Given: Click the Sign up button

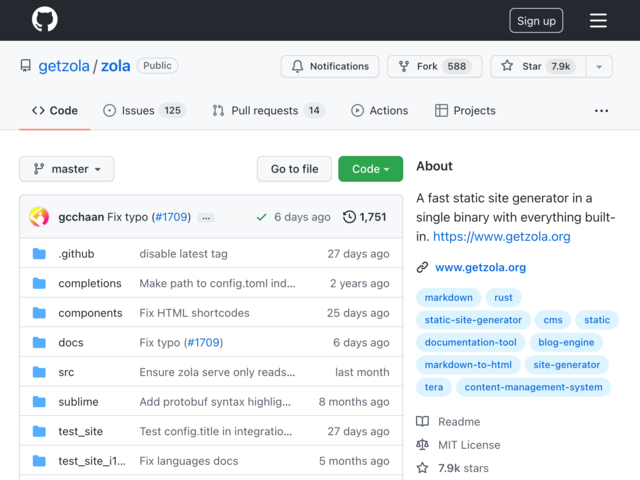Looking at the screenshot, I should [536, 20].
